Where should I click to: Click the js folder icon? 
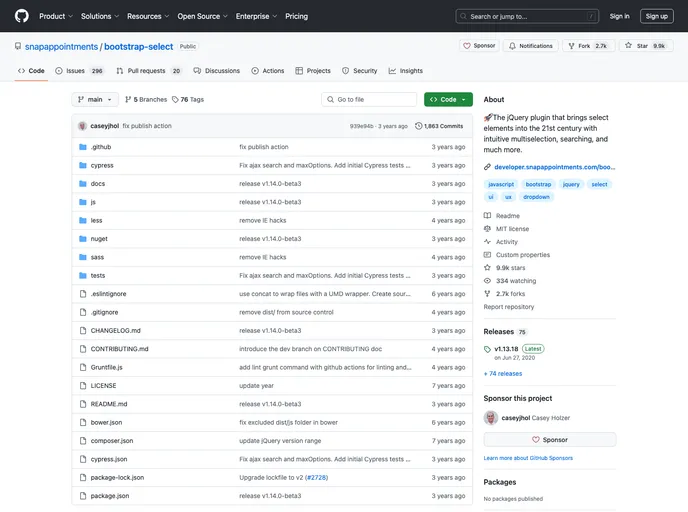click(82, 202)
